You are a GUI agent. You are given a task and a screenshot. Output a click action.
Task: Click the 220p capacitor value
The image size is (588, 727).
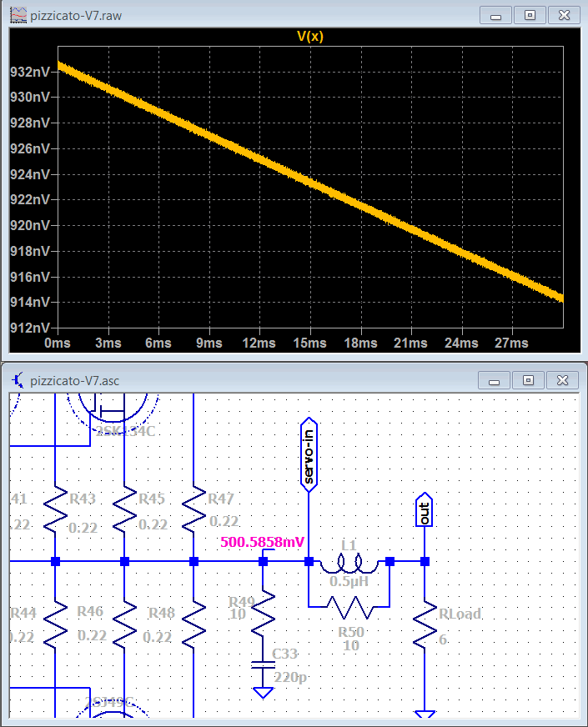tap(290, 677)
